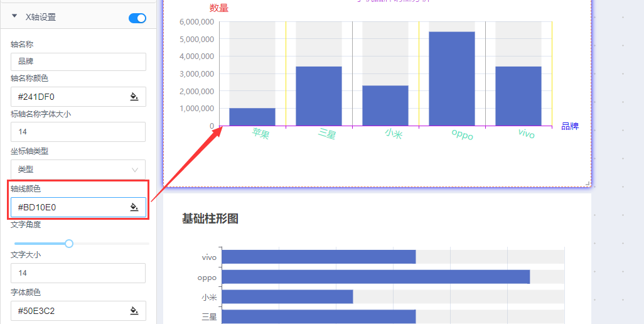Click the oppo bar in the column chart
The image size is (644, 324).
point(452,79)
